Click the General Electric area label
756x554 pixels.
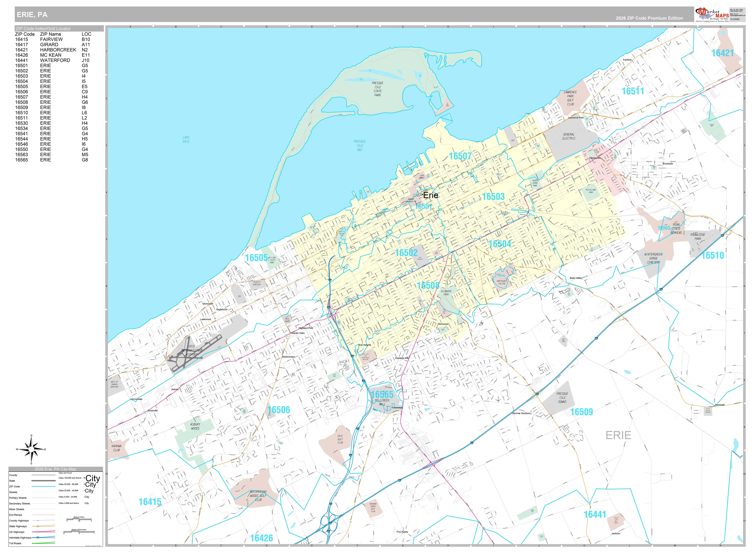pos(569,137)
